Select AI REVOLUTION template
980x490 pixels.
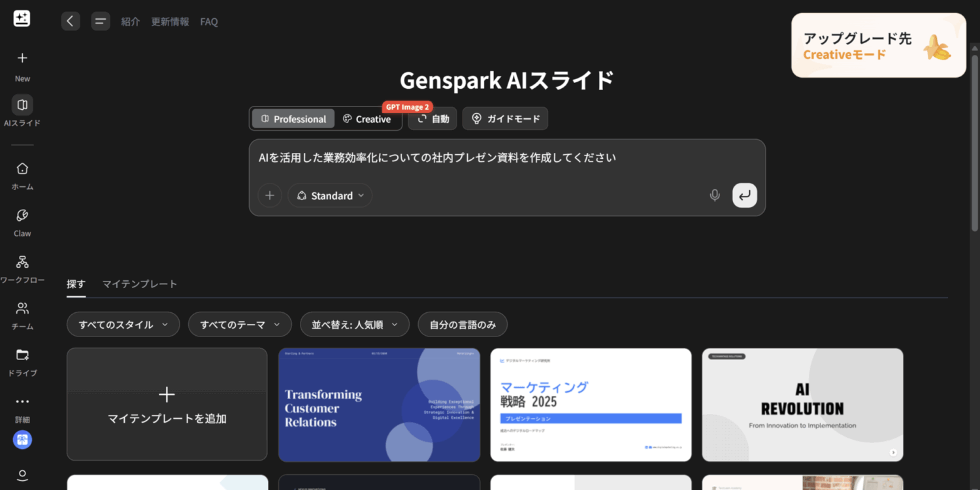tap(802, 404)
